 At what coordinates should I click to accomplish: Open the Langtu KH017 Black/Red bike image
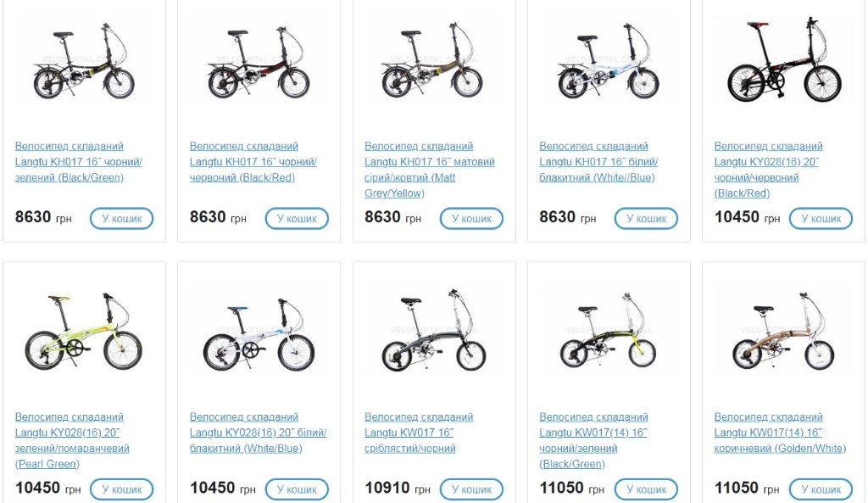(x=259, y=64)
